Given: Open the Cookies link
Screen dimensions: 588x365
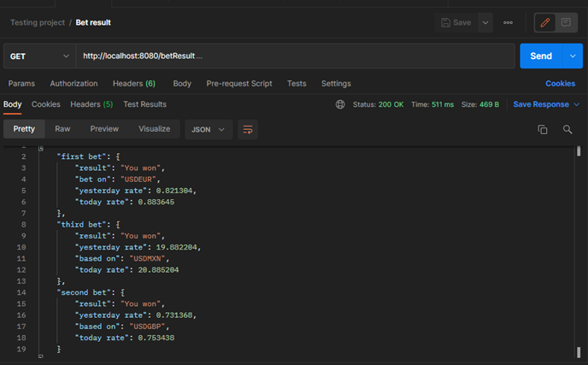Looking at the screenshot, I should (x=560, y=83).
